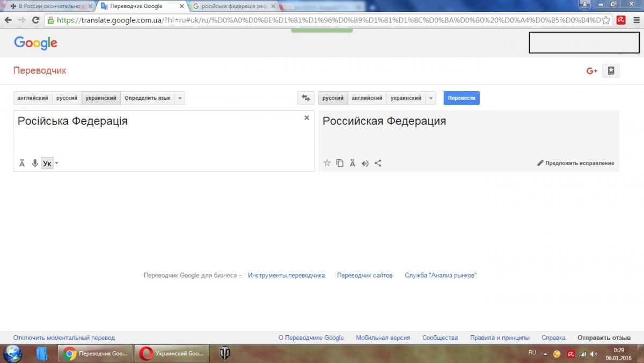Copy the translated text with copy icon
The width and height of the screenshot is (644, 363).
click(340, 164)
